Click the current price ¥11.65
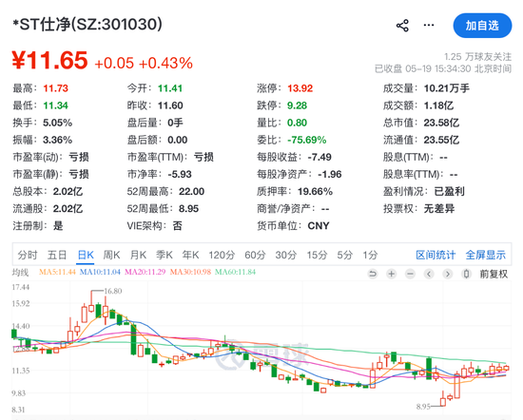 [49, 60]
